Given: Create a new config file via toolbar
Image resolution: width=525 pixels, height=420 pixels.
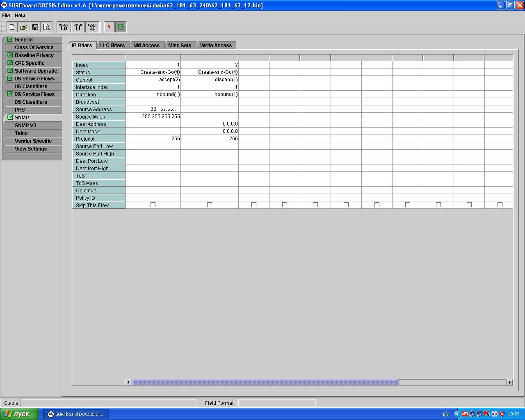Looking at the screenshot, I should pos(12,27).
